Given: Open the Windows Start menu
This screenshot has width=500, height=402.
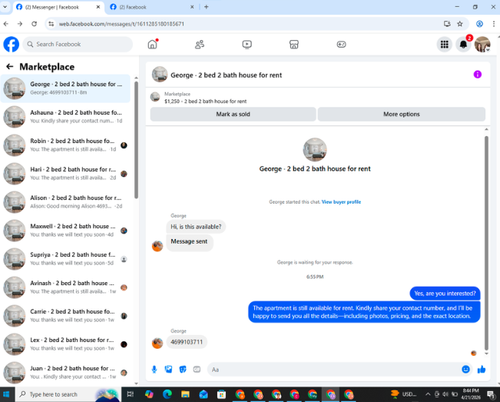Looking at the screenshot, I should coord(7,394).
